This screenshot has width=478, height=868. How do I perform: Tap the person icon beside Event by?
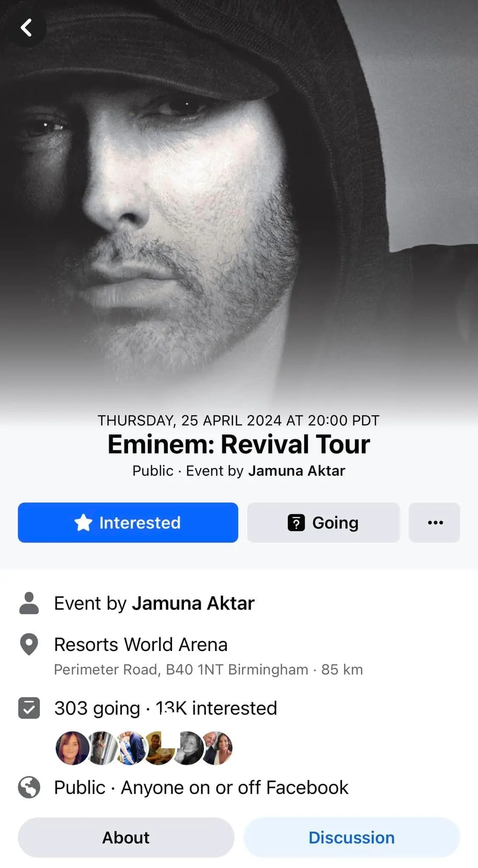coord(29,603)
